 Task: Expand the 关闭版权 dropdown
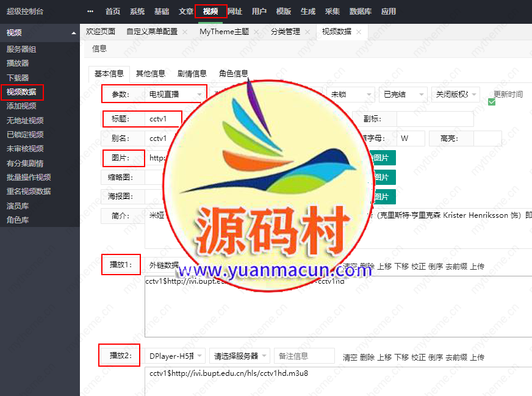456,95
